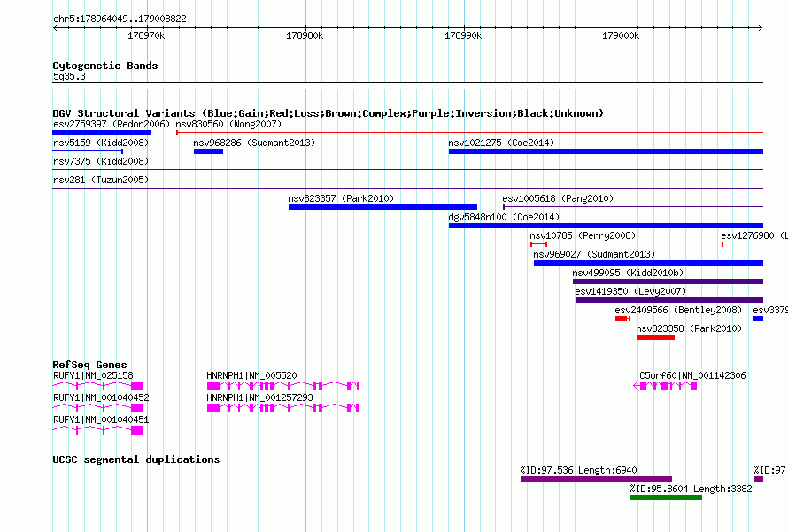Select the nsv1021275 blue gain bar
Screen dimensions: 788x532
click(606, 151)
